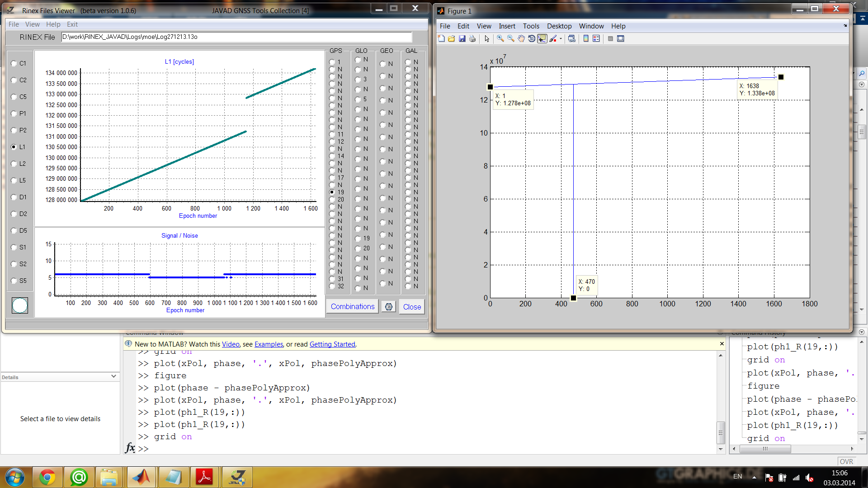868x488 pixels.
Task: Click the Rotate 3D tool
Action: click(532, 39)
